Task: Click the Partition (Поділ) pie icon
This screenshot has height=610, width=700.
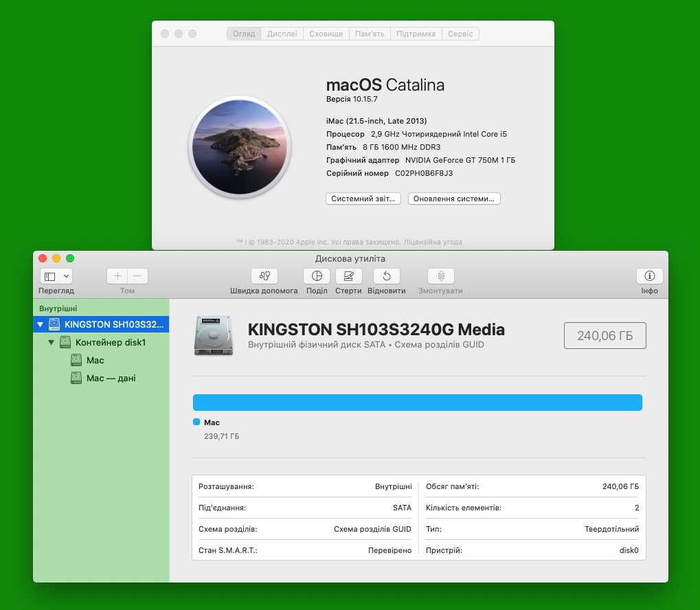Action: pos(317,276)
